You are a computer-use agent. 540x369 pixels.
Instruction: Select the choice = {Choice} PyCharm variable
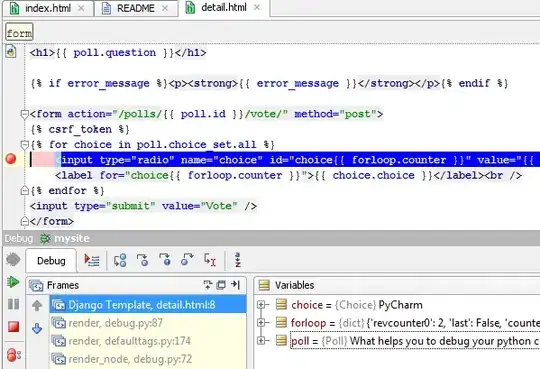tap(357, 305)
